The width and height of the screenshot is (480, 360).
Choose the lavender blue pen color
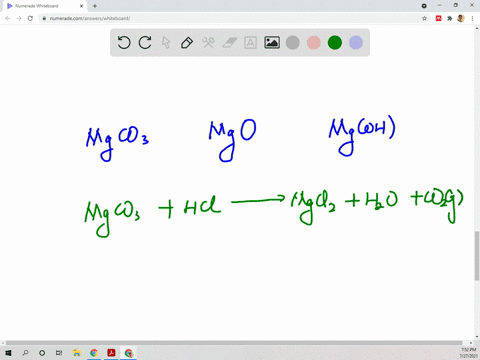coord(356,43)
